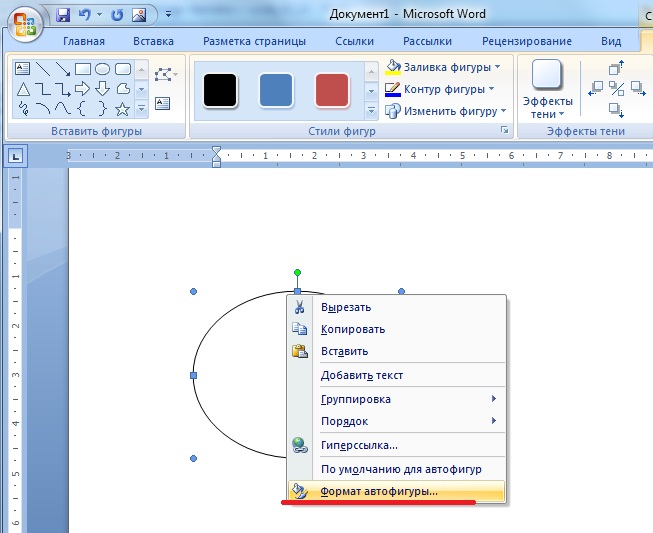Select the arc shape
This screenshot has width=653, height=533.
[x=43, y=109]
